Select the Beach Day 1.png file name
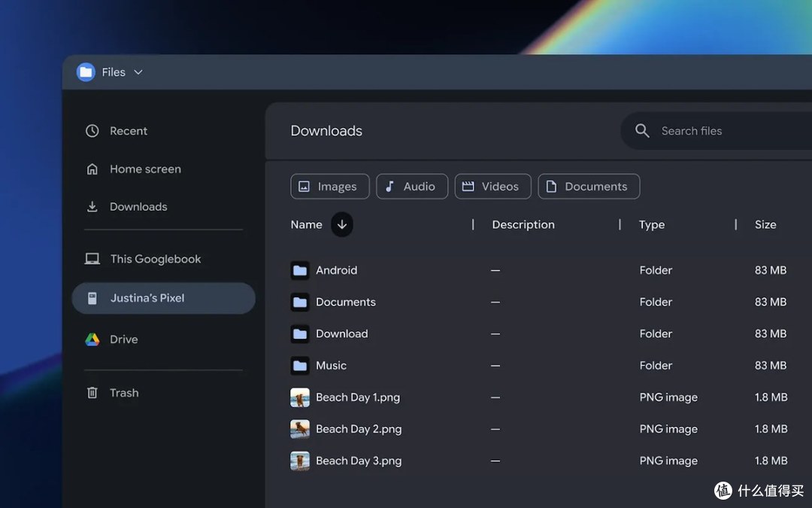The width and height of the screenshot is (812, 508). 358,397
